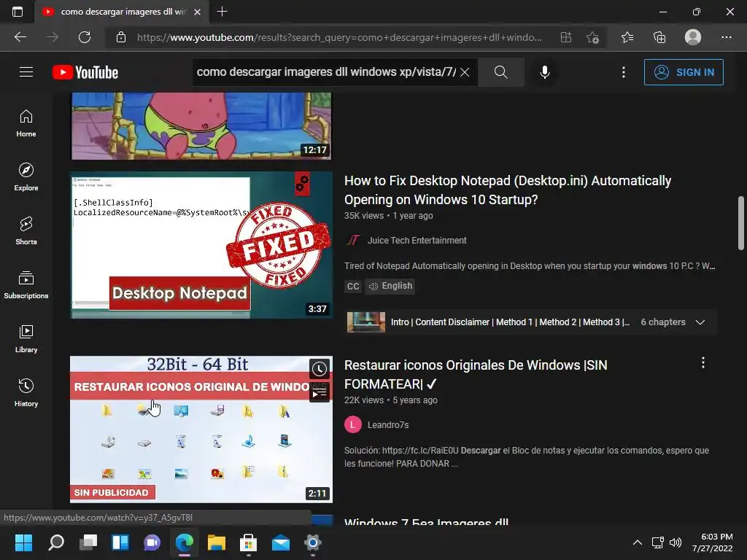Open History in the sidebar

(26, 393)
